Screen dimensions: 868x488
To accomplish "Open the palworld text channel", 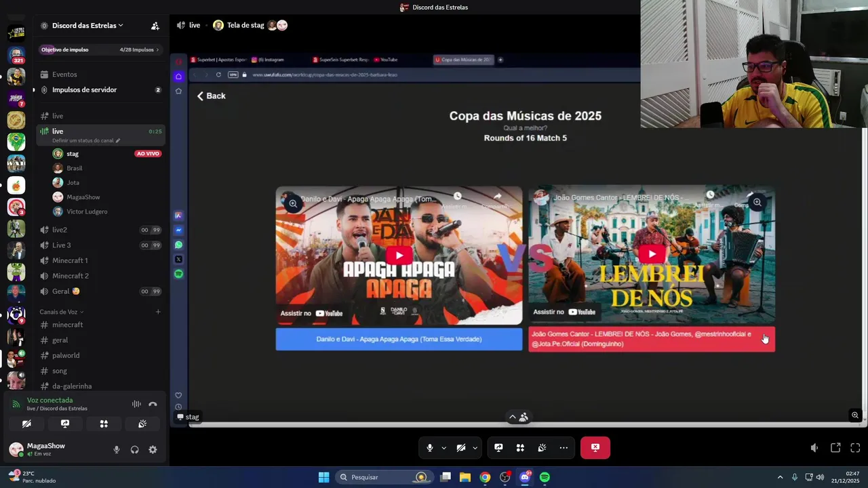I will click(x=100, y=355).
